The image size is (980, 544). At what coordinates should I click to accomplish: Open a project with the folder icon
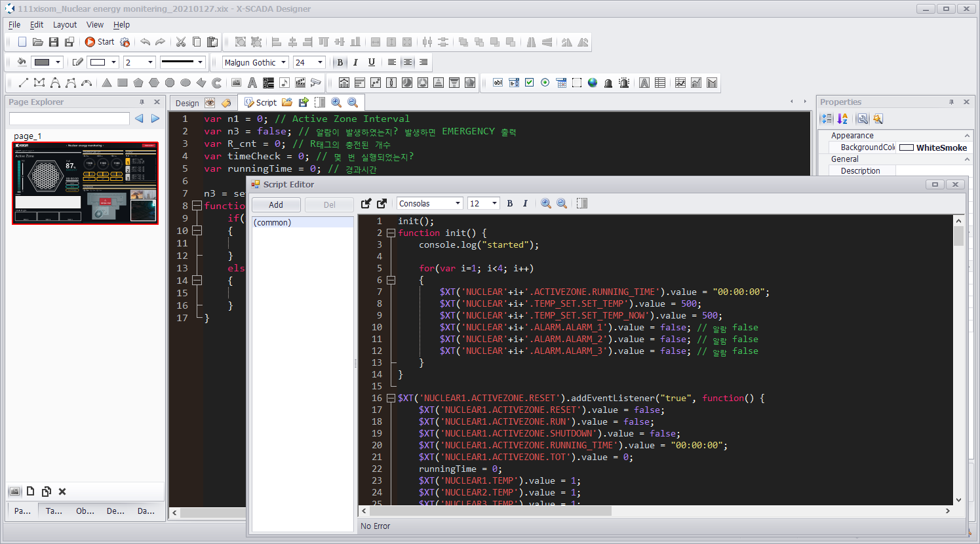click(38, 42)
